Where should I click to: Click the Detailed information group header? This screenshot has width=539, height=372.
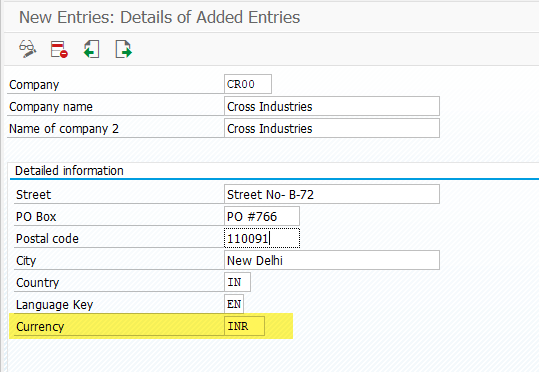[x=69, y=171]
